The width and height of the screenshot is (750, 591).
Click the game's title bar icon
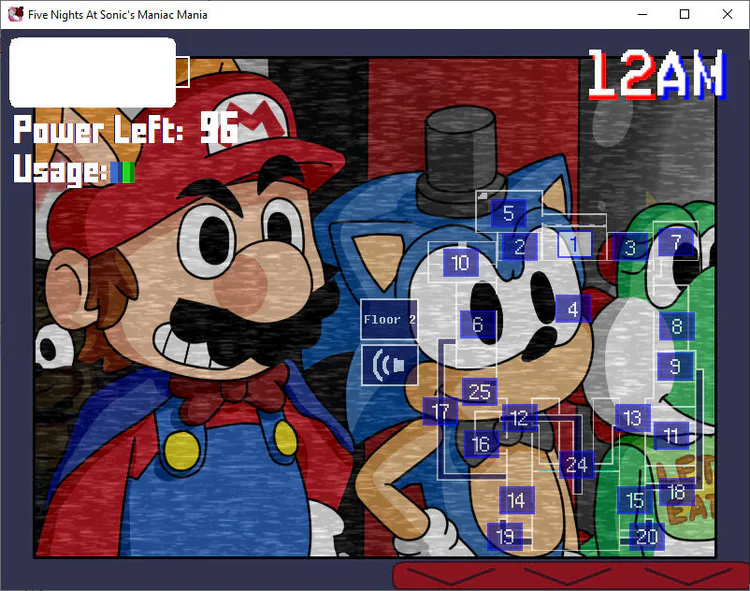pyautogui.click(x=16, y=14)
